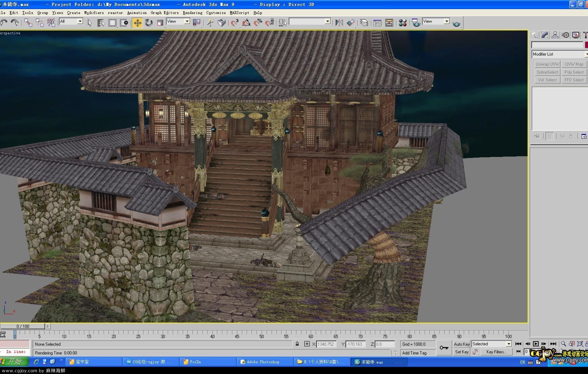
Task: Click the Mirror tool icon
Action: pos(339,23)
